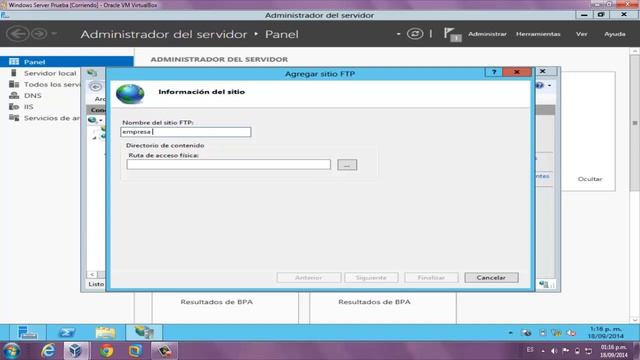Close the Agregar sitio FTP dialog
640x360 pixels.
(517, 72)
